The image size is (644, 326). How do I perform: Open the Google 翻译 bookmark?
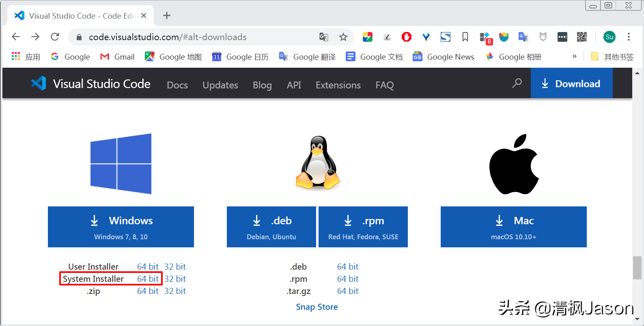pyautogui.click(x=307, y=57)
